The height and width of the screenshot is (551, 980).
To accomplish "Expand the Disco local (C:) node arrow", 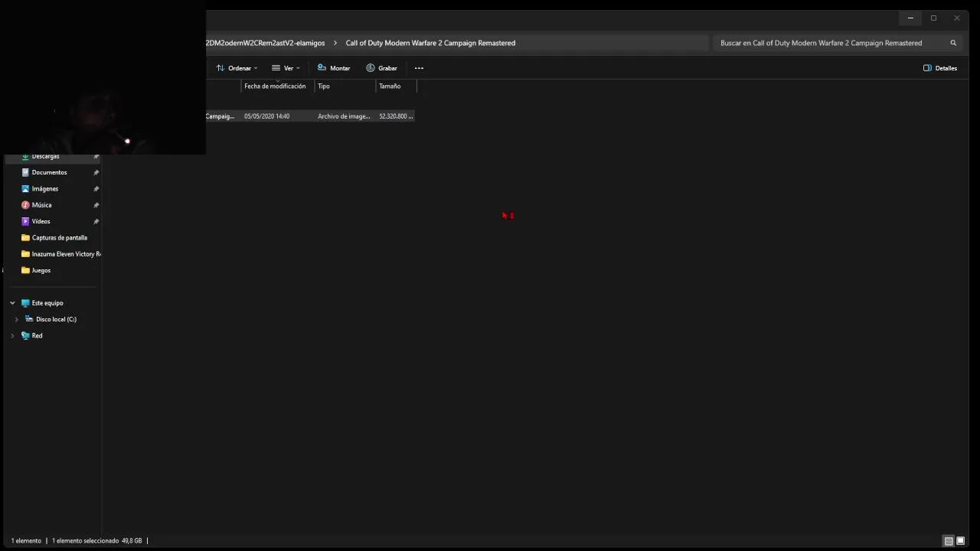I will (x=17, y=319).
